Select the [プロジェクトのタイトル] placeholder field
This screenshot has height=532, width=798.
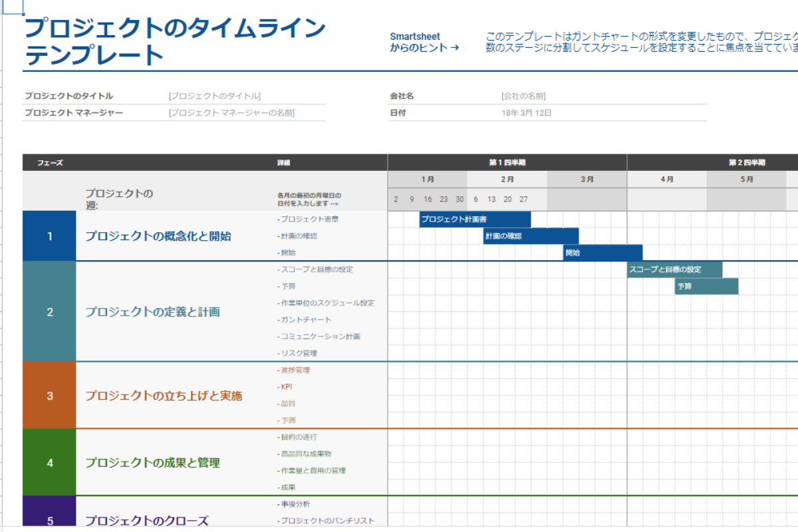pyautogui.click(x=215, y=96)
